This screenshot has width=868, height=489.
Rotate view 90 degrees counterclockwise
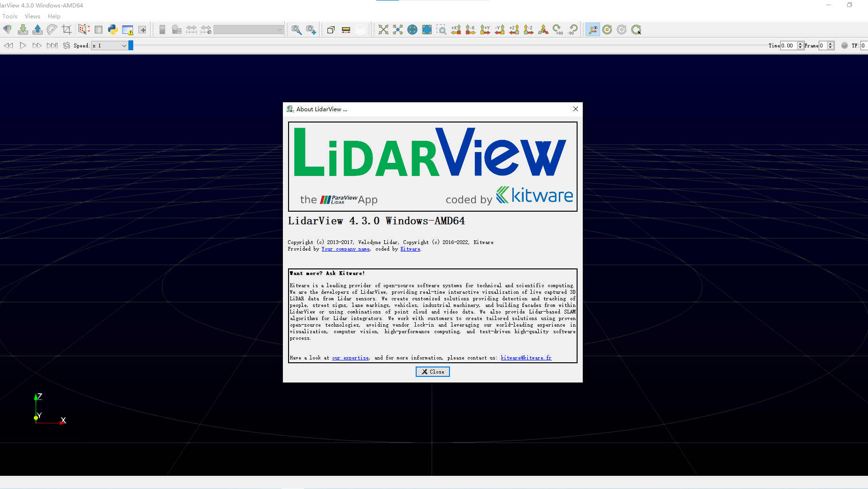click(x=572, y=30)
